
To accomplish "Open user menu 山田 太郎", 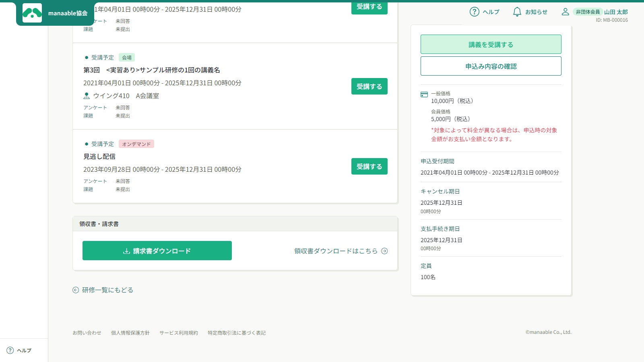I will 616,12.
